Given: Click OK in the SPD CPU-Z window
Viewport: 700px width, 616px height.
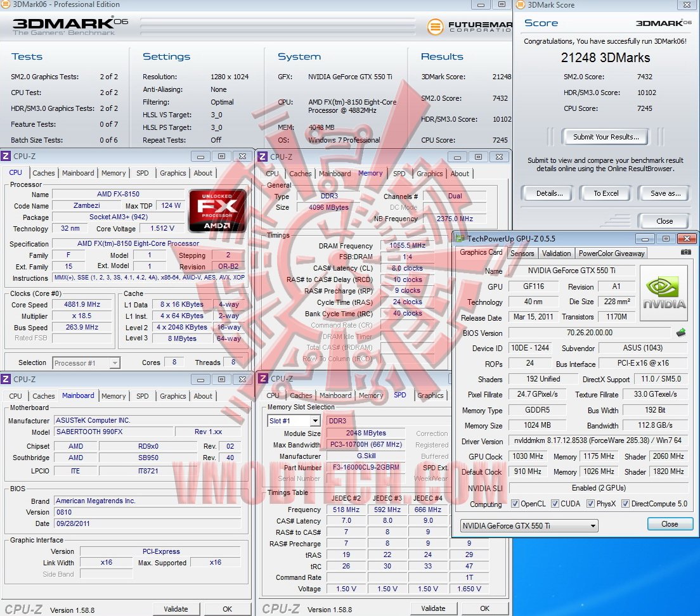Looking at the screenshot, I should 484,608.
